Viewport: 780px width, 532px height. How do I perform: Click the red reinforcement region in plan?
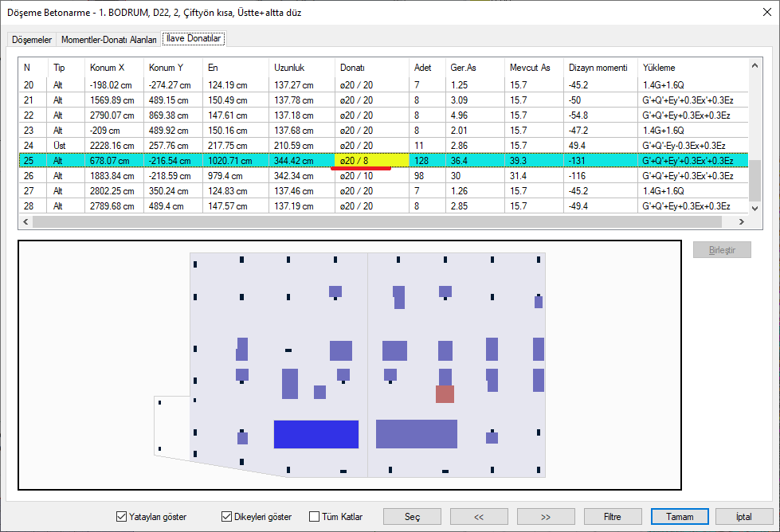(x=445, y=393)
